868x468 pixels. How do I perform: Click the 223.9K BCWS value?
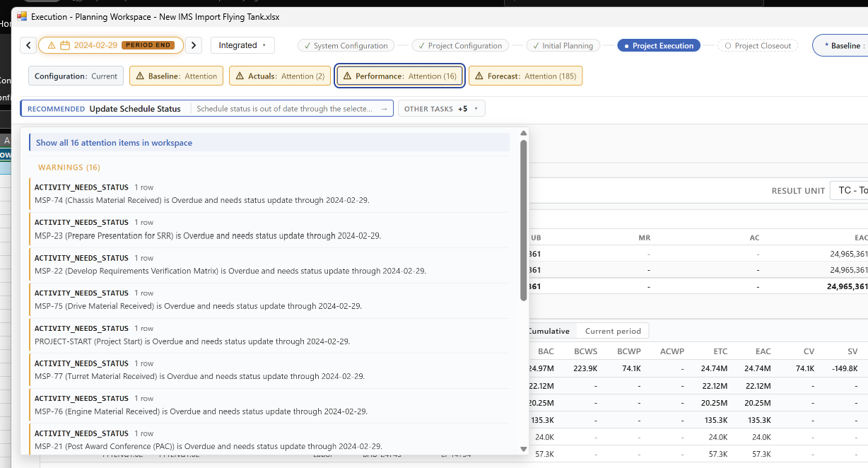585,368
